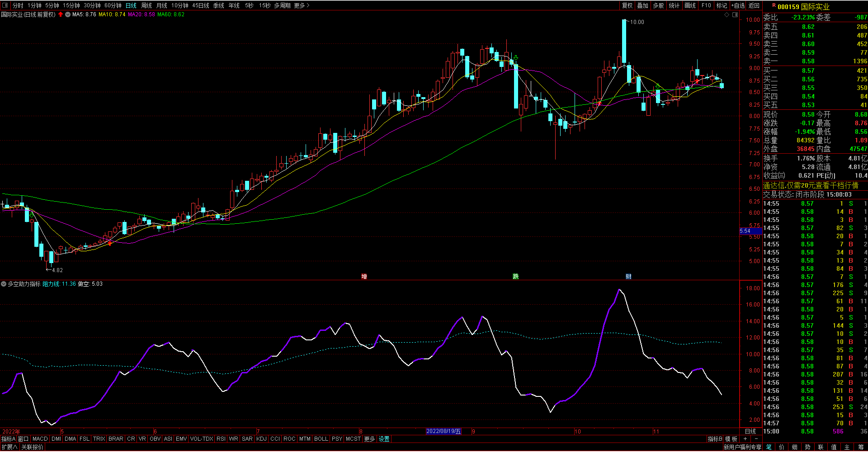868x452 pixels.
Task: Select the OBV indicator
Action: coord(155,439)
